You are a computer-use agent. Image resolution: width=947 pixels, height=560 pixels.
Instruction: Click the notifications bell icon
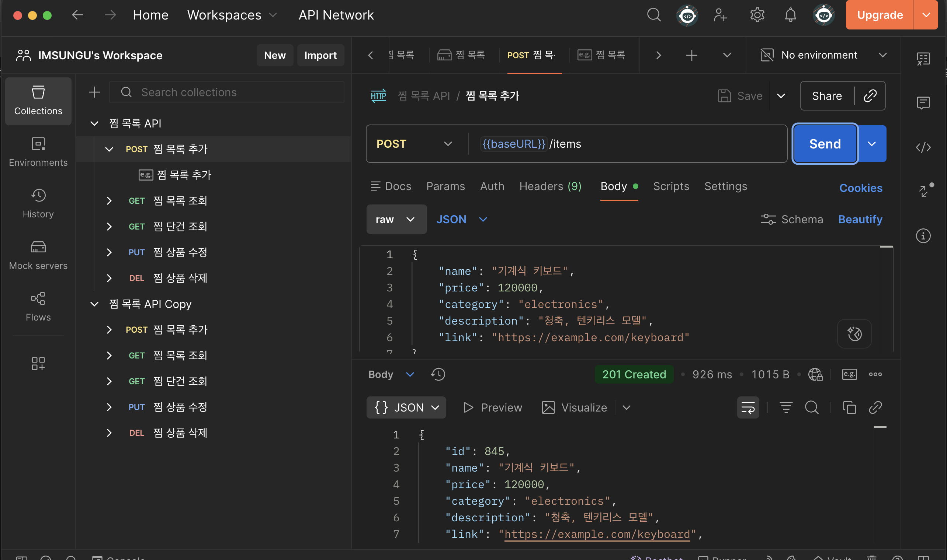pos(790,15)
